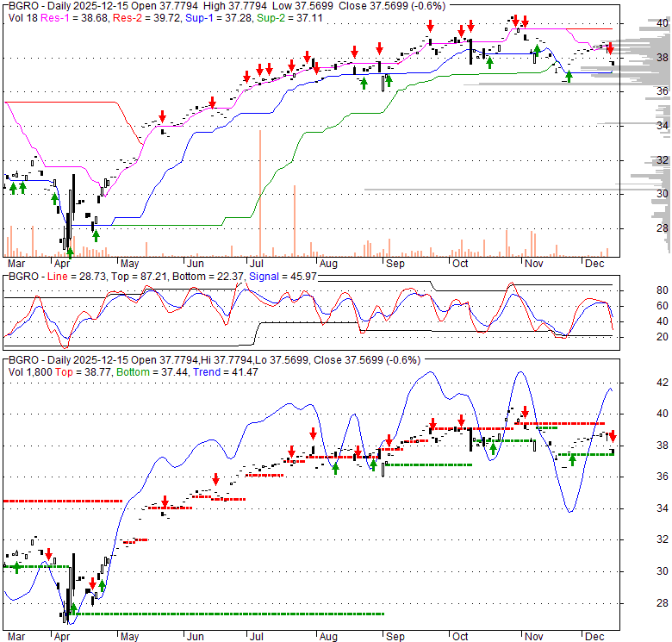Click the red down arrow in June on the bottom chart
Screen dimensions: 672x642
coord(215,479)
